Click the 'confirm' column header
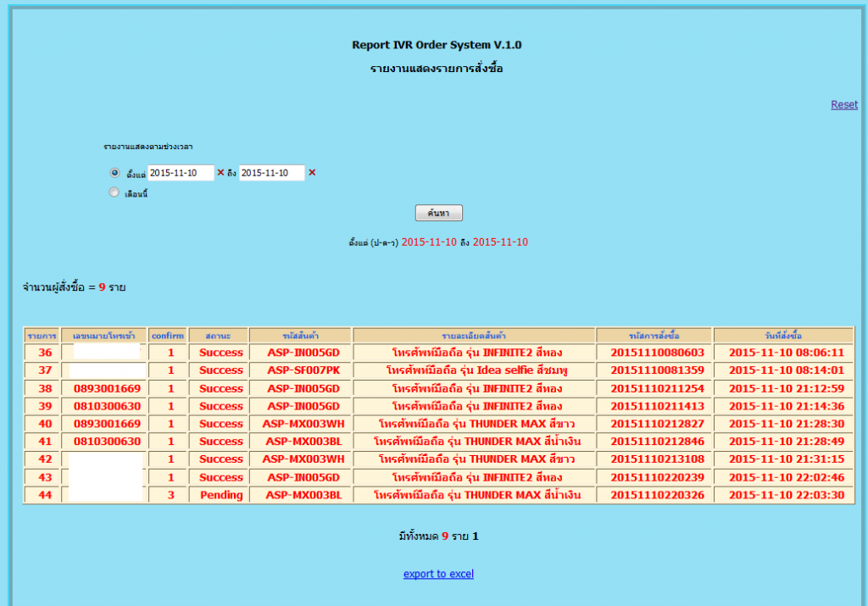 [168, 336]
